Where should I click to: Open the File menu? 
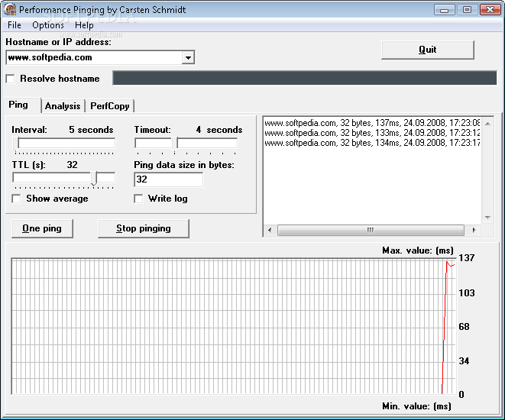click(x=15, y=25)
